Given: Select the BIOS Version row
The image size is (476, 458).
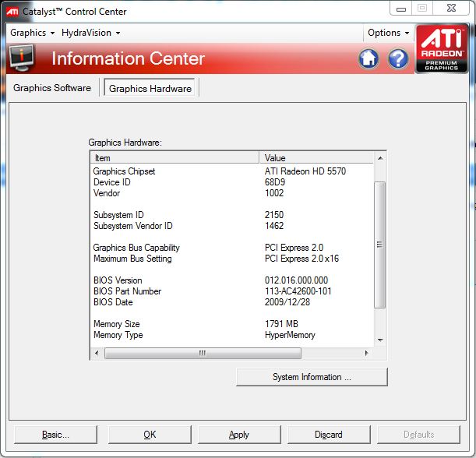Looking at the screenshot, I should click(232, 280).
